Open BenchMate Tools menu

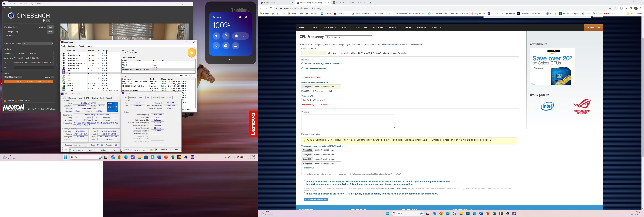coord(63,46)
